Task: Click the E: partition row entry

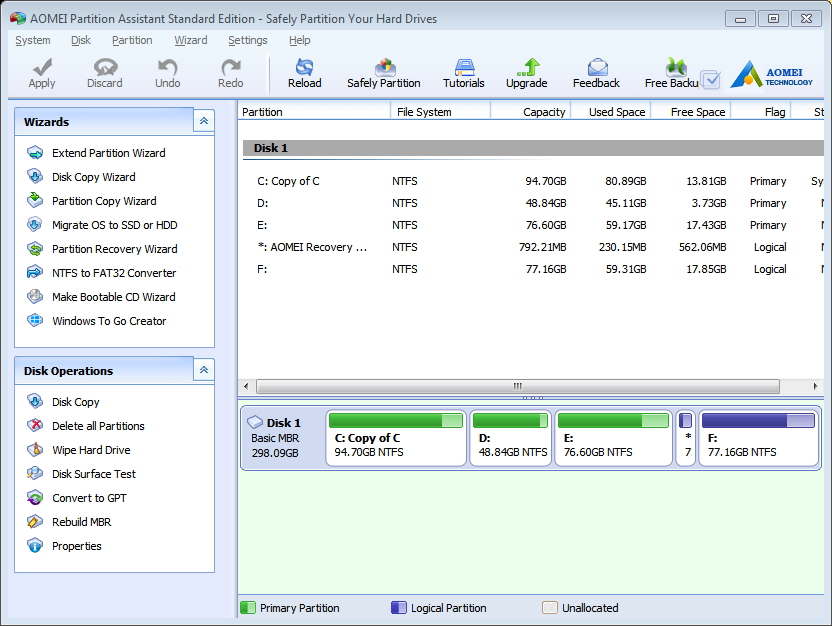Action: pyautogui.click(x=533, y=225)
